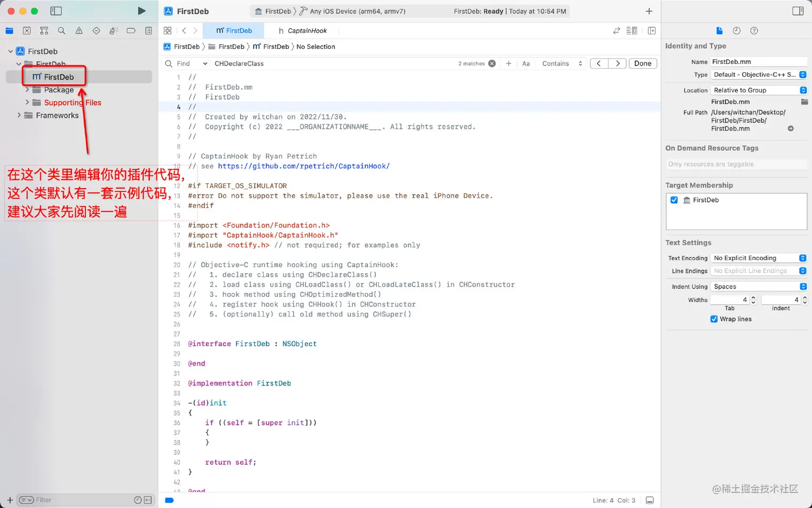Open the Find navigator magnifier icon
Image resolution: width=812 pixels, height=508 pixels.
(62, 31)
